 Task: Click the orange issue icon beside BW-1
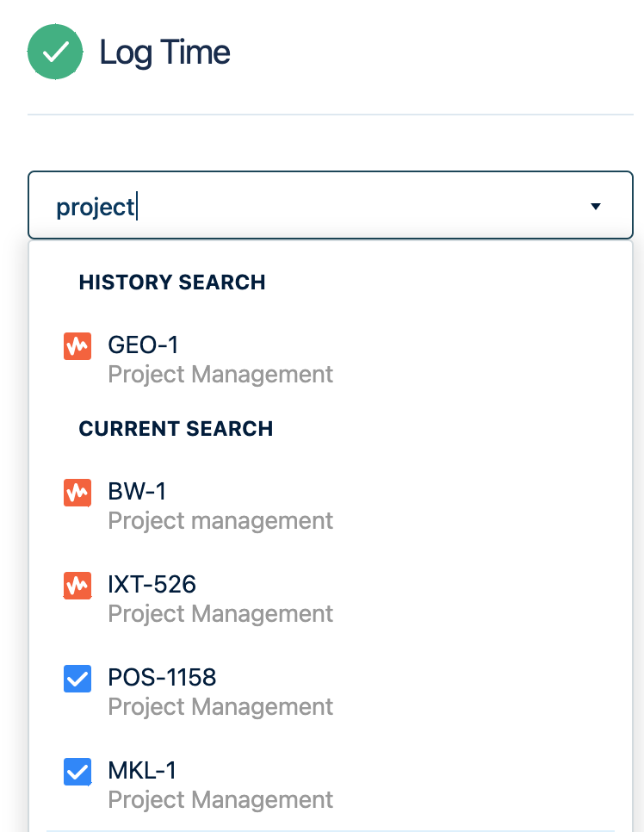(x=77, y=493)
